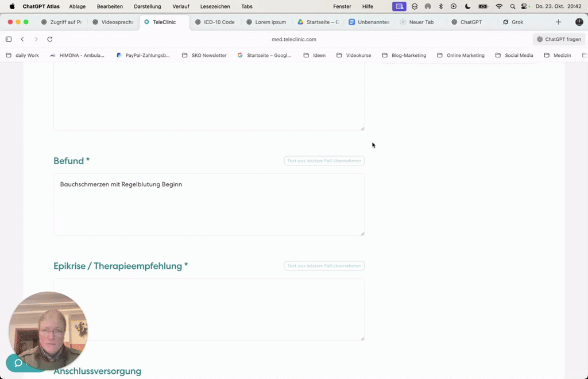
Task: Click the browser profile avatar icon
Action: point(579,22)
